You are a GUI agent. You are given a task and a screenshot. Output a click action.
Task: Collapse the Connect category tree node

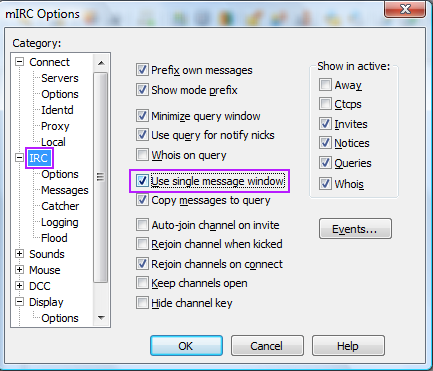click(20, 62)
